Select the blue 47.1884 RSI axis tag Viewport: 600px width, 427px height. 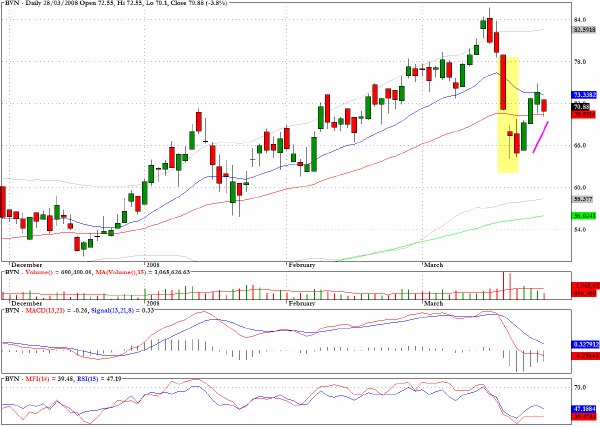[x=584, y=409]
